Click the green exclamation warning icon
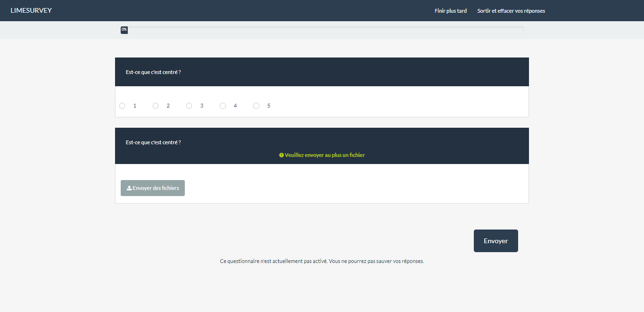This screenshot has height=312, width=644. [281, 155]
